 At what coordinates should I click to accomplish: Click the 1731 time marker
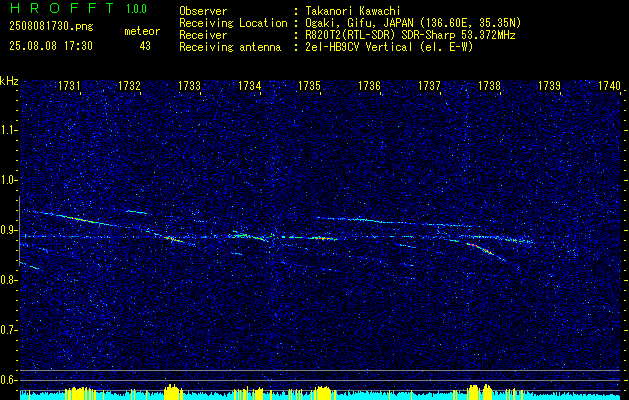click(69, 85)
